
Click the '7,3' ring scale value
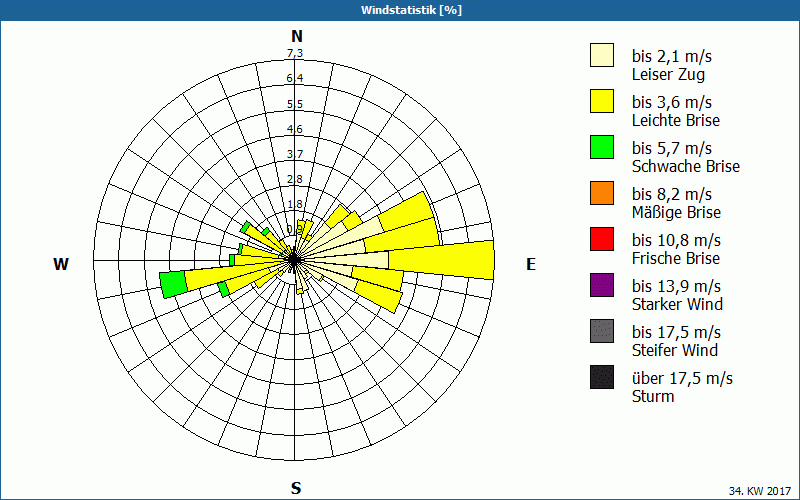[295, 53]
